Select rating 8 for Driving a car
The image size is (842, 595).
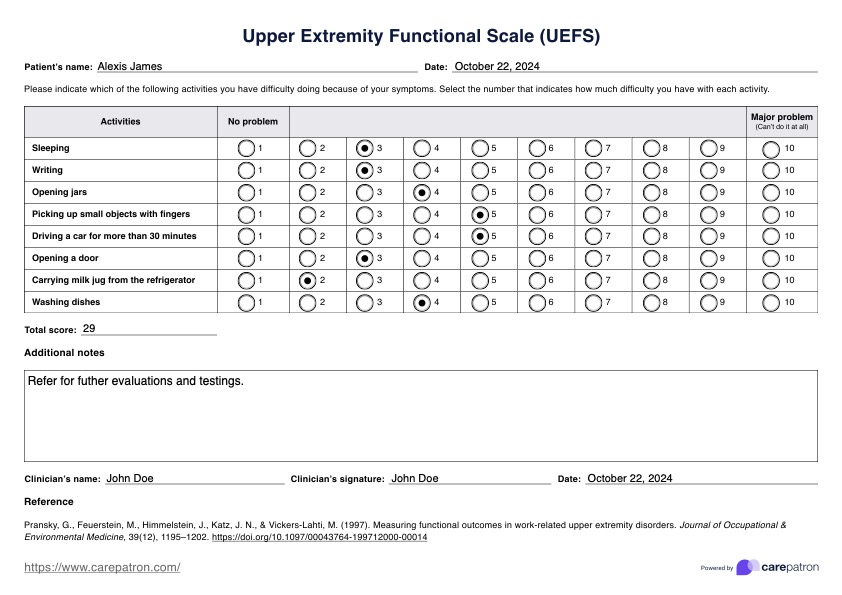pos(652,236)
